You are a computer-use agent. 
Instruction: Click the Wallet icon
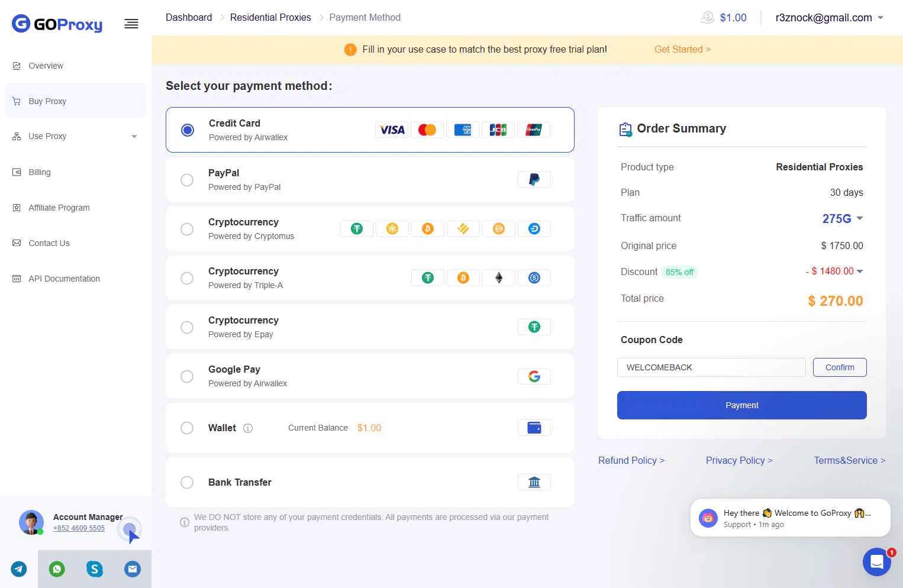pyautogui.click(x=534, y=428)
